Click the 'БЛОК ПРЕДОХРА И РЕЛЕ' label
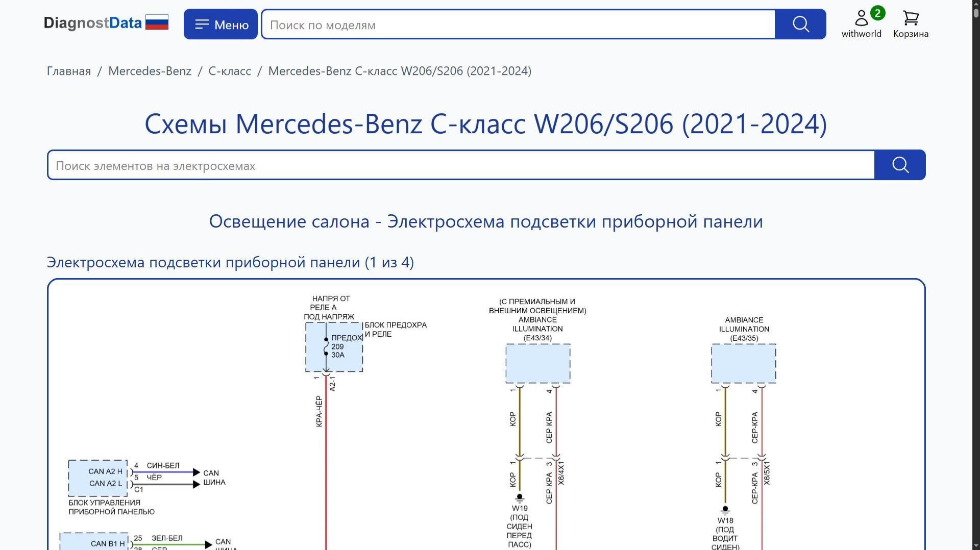The width and height of the screenshot is (980, 550). coord(396,330)
